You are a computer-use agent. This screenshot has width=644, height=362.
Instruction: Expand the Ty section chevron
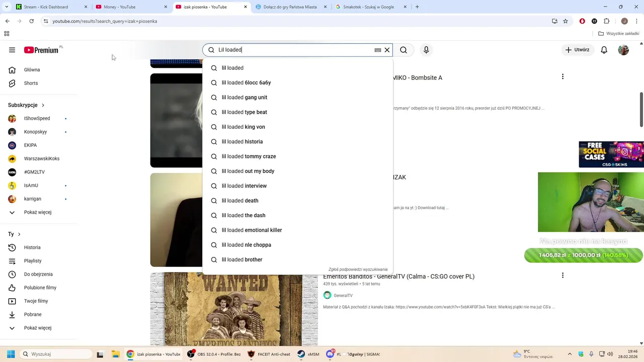19,234
